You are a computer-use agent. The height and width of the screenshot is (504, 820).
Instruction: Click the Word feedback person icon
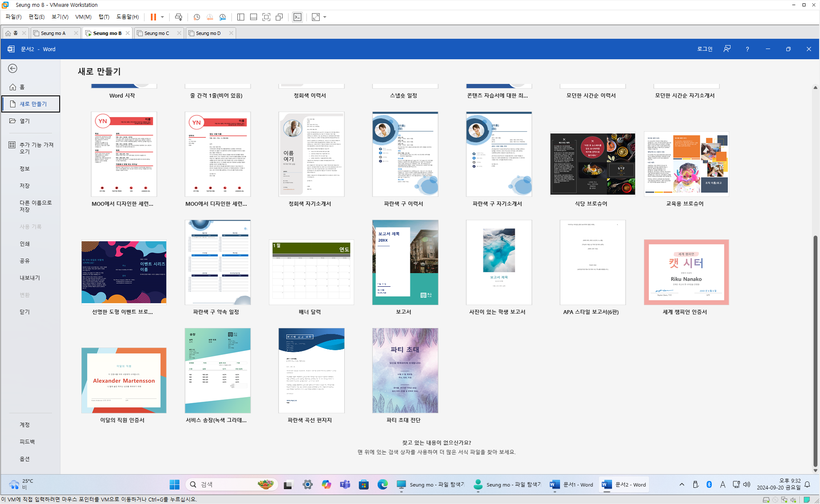tap(727, 49)
